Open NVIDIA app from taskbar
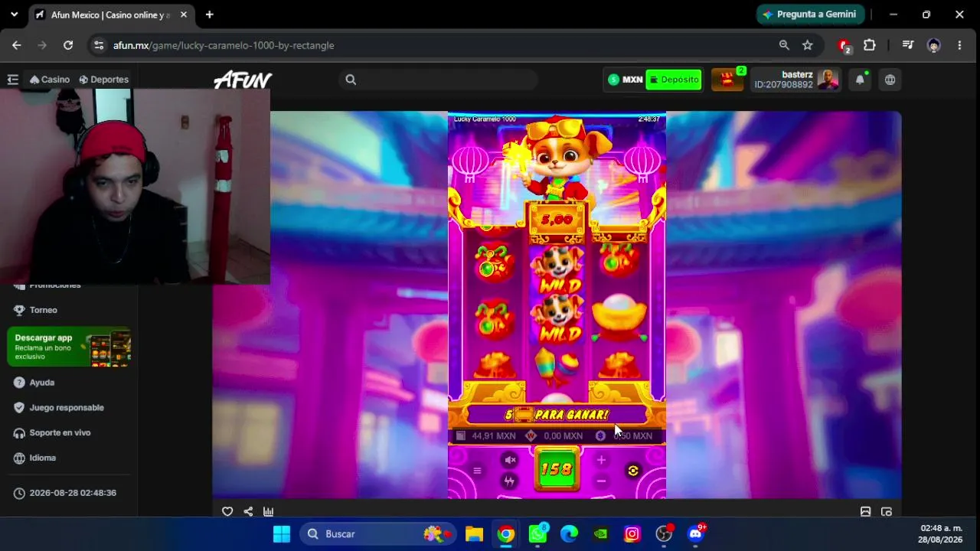 coord(601,534)
